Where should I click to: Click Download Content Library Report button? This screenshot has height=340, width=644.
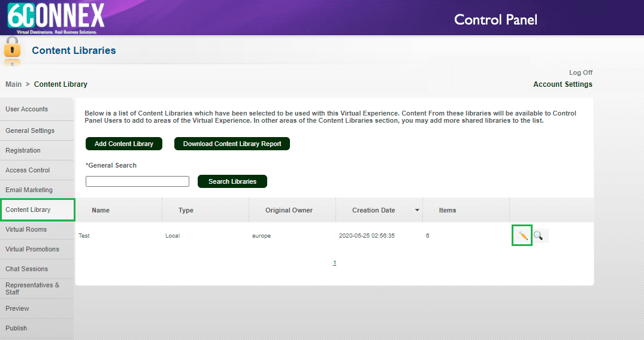click(232, 144)
